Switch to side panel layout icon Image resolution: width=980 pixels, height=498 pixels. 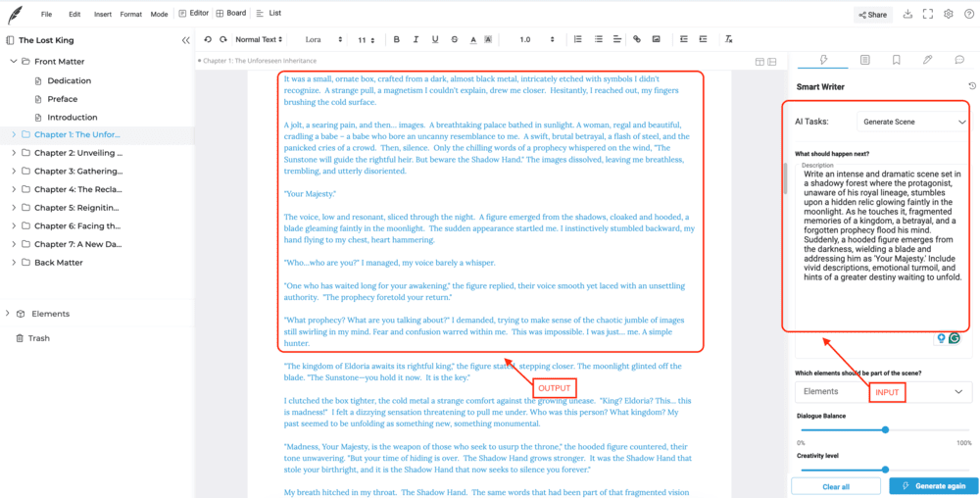772,61
